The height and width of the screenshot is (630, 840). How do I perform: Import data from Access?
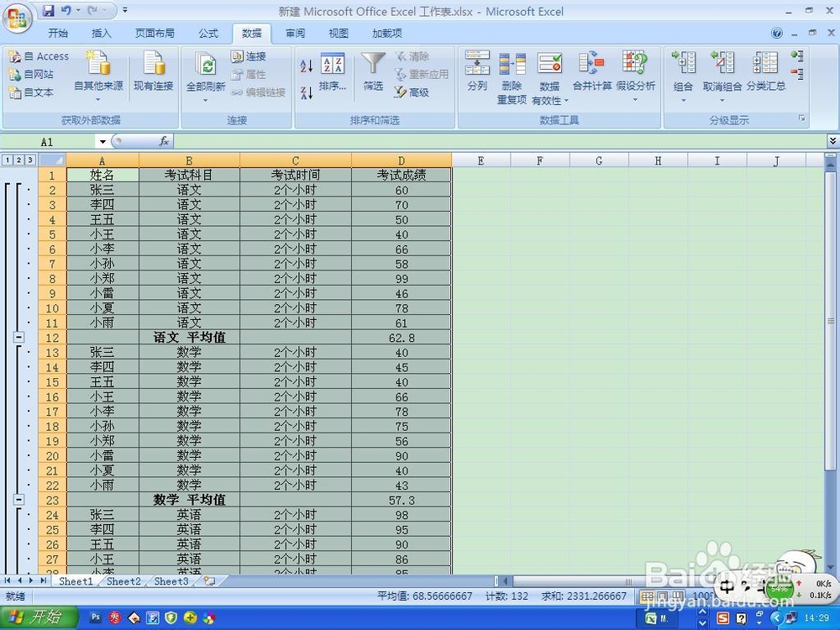39,56
